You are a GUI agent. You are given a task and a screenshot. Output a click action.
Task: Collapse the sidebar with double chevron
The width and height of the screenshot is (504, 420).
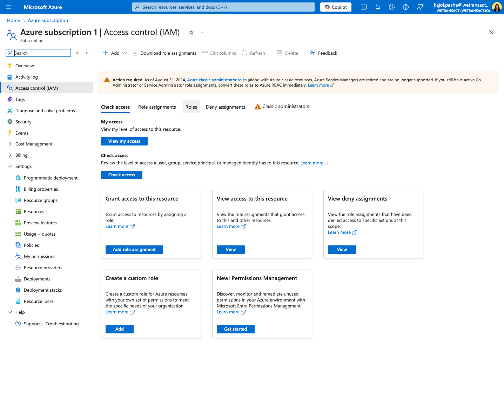(x=87, y=53)
